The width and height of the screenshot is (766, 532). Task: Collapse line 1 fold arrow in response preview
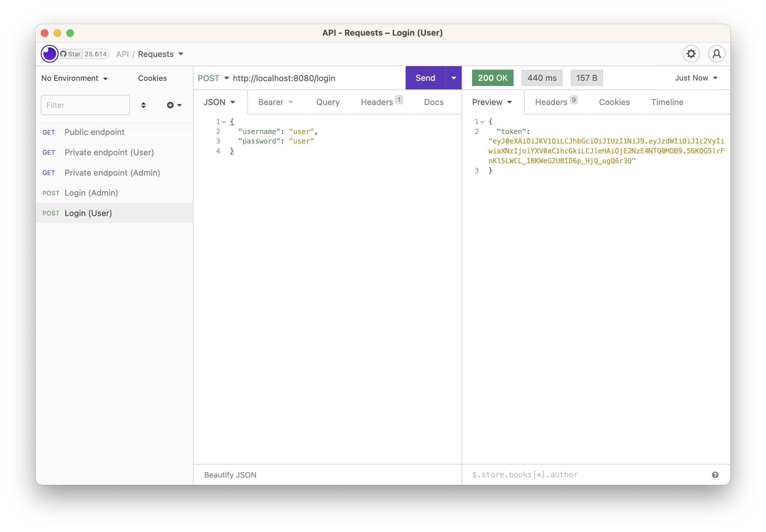coord(482,122)
